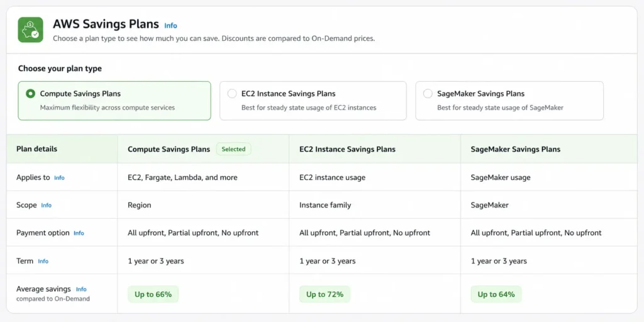Select the Compute Savings Plans radio button
The width and height of the screenshot is (644, 322).
[30, 94]
